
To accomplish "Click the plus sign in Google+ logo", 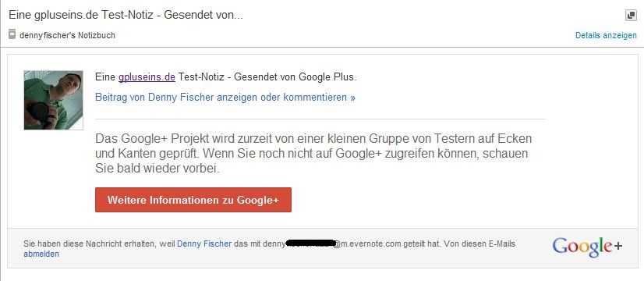I will [617, 246].
